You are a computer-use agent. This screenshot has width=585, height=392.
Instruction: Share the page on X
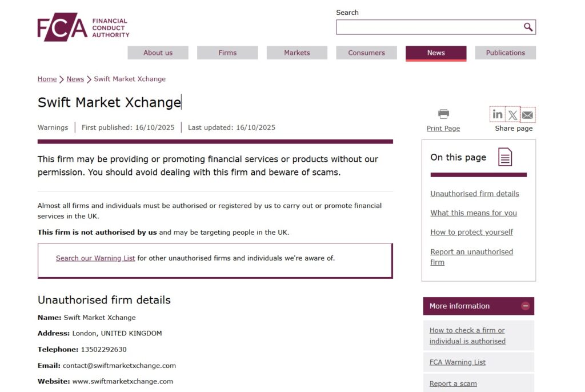512,114
